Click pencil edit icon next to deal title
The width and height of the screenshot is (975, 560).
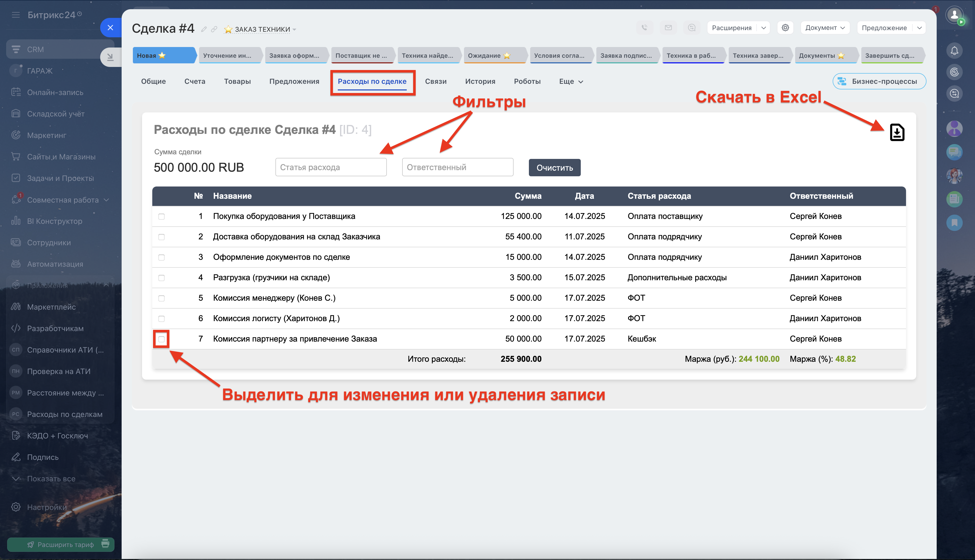[204, 29]
